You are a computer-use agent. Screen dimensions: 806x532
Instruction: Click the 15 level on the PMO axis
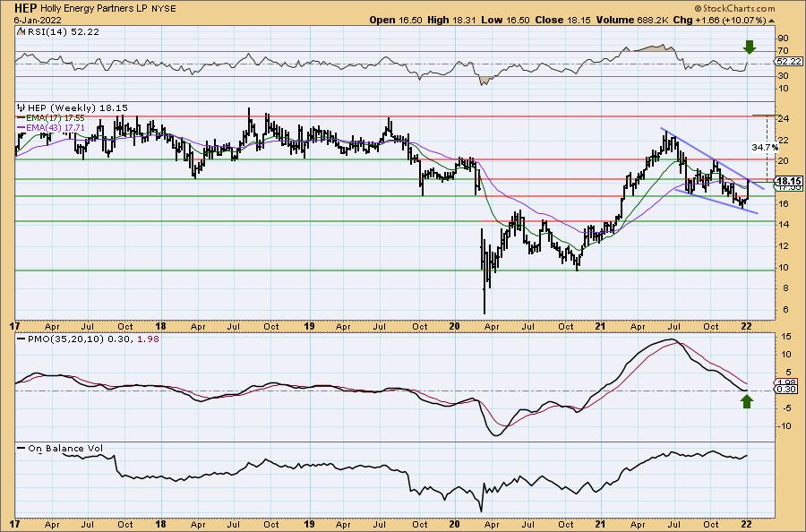click(x=786, y=337)
